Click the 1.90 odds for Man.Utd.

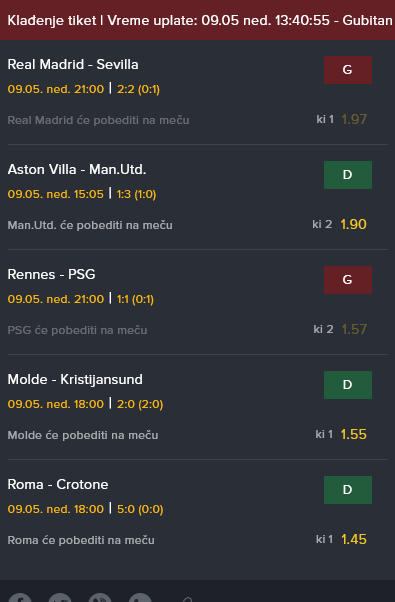coord(354,224)
